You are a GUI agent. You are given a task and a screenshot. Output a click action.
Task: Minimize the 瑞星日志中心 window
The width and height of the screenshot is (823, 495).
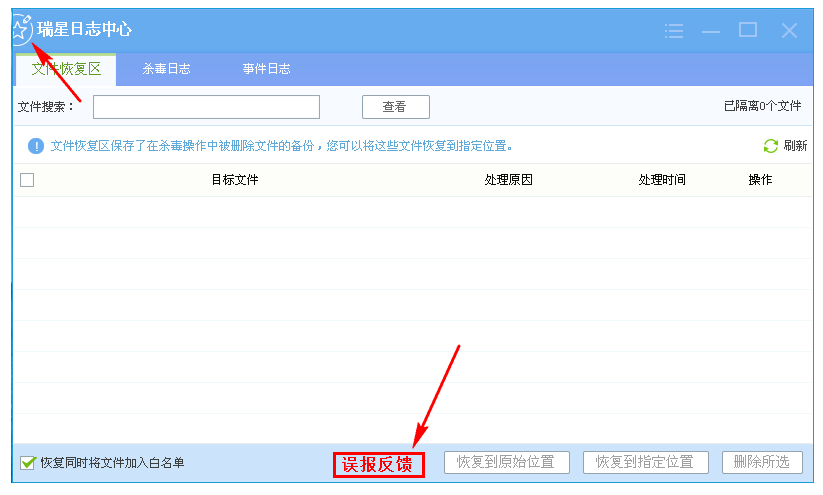click(x=711, y=31)
